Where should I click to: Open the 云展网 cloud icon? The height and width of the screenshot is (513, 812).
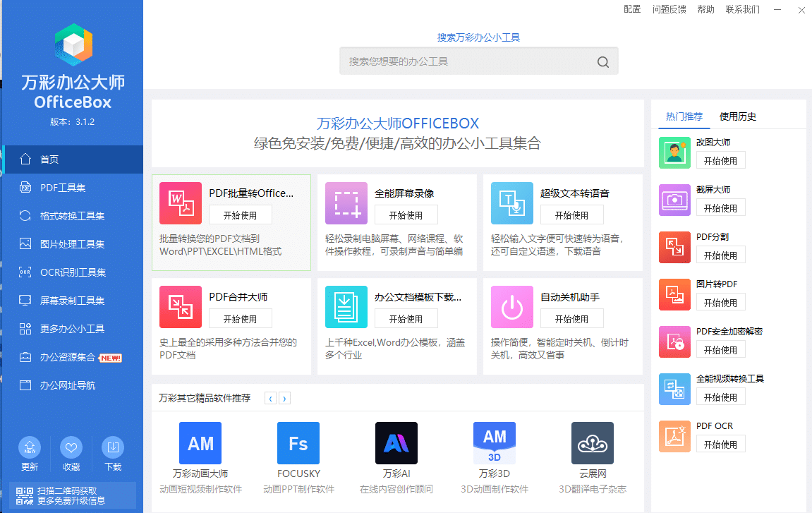click(x=593, y=443)
